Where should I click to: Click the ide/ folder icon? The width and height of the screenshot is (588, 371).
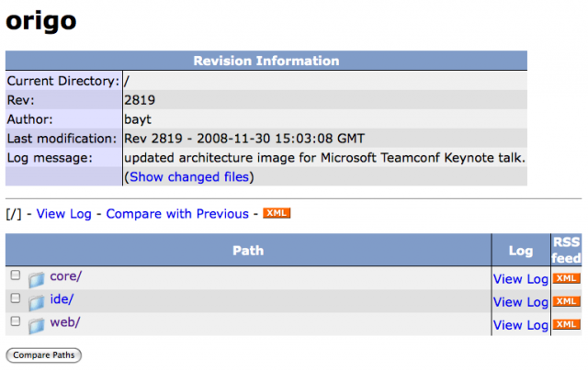[36, 301]
